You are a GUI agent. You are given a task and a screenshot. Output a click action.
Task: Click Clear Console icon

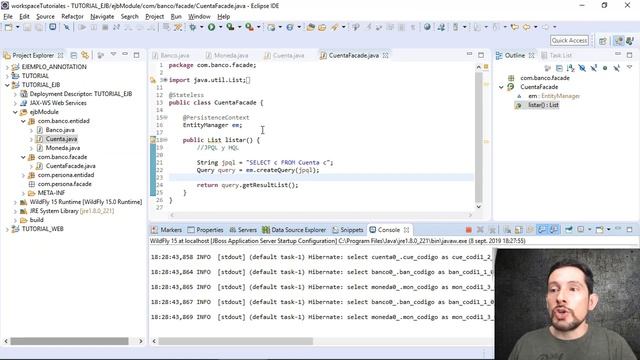tap(507, 230)
